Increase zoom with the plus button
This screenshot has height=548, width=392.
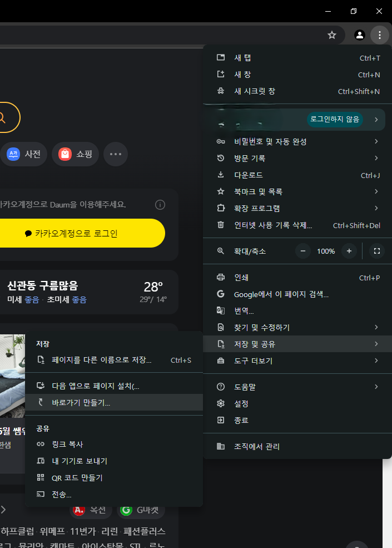(349, 251)
